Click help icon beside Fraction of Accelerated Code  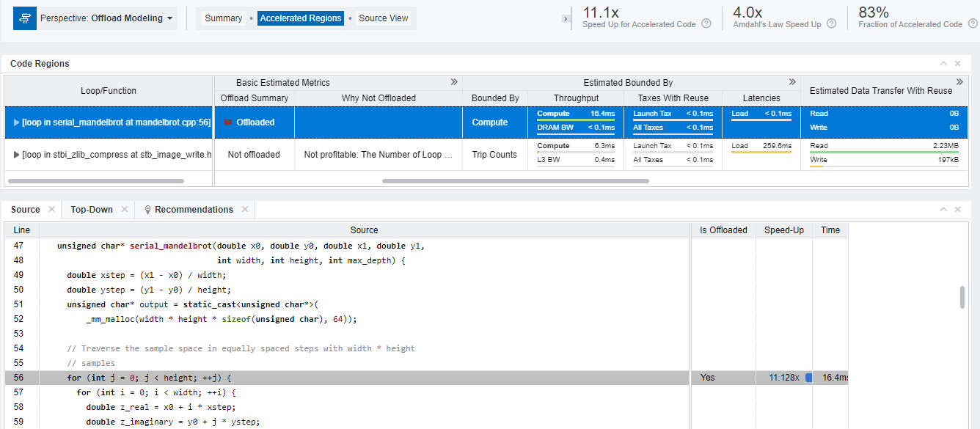(x=972, y=24)
